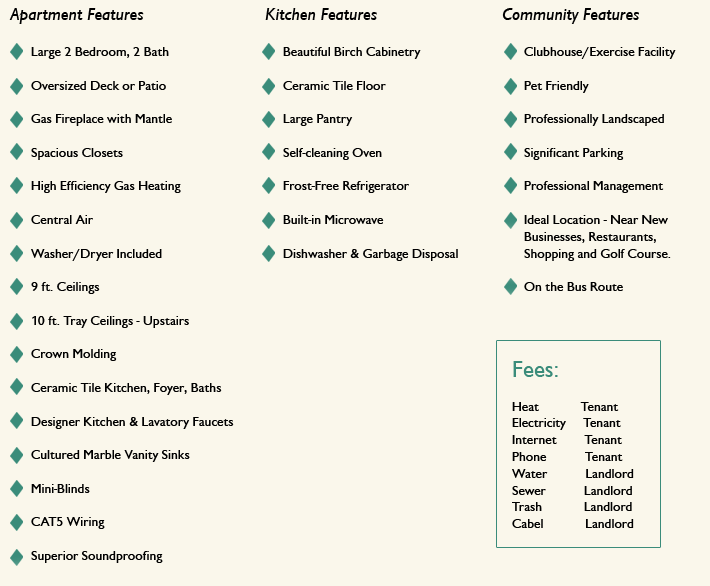Select the Apartment Features heading
Screen dimensions: 710x586
coord(77,15)
